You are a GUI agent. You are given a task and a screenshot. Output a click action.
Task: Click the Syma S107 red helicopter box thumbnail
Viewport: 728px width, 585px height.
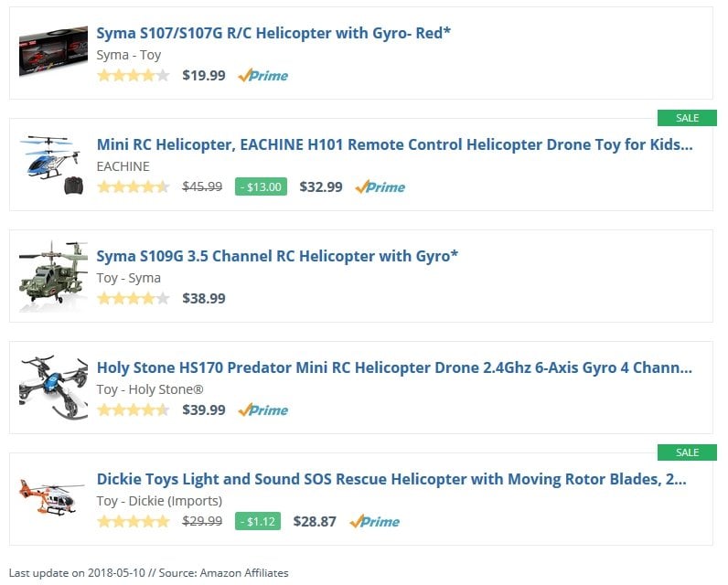53,51
